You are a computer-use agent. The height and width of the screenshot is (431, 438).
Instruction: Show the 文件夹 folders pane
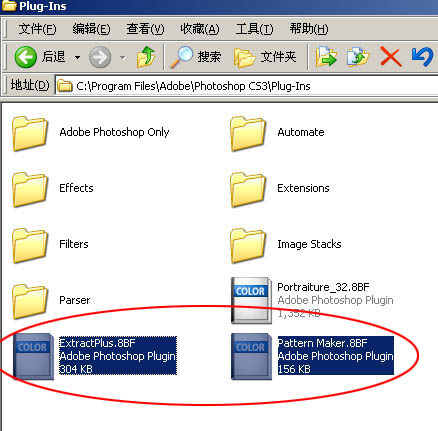coord(265,57)
